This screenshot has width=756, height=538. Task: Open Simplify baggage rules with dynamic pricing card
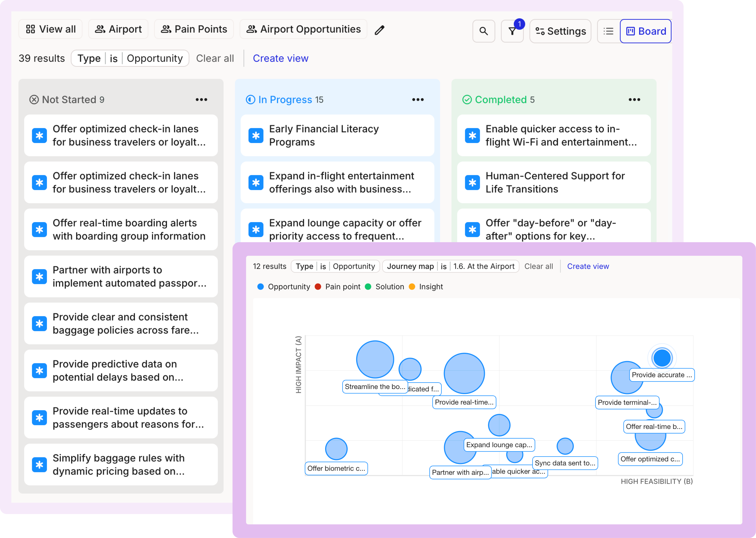[x=121, y=465]
